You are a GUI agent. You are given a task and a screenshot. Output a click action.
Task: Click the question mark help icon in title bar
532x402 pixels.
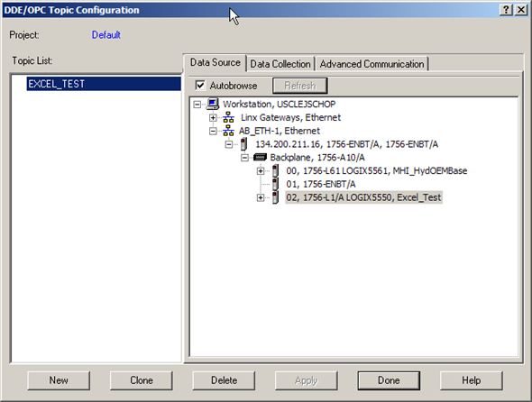506,10
